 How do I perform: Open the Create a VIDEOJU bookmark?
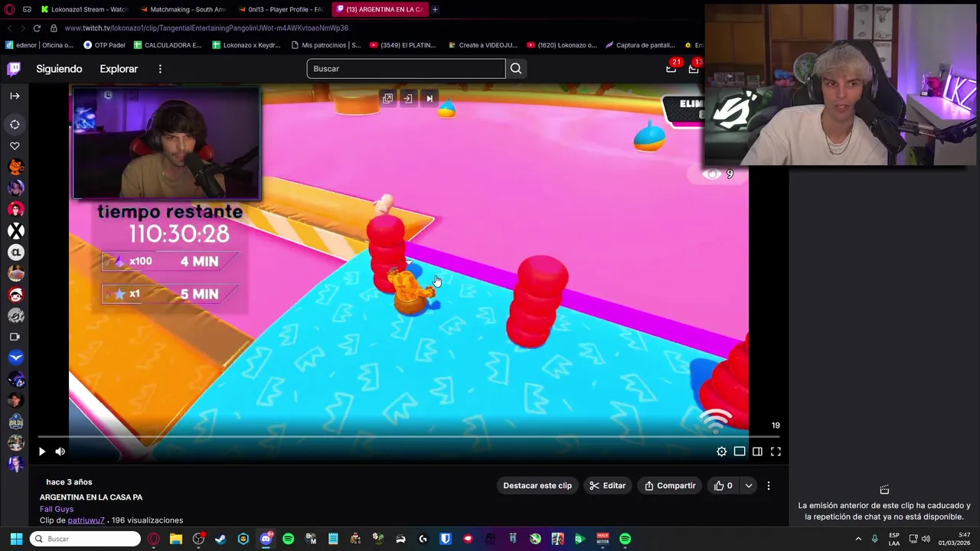[485, 45]
